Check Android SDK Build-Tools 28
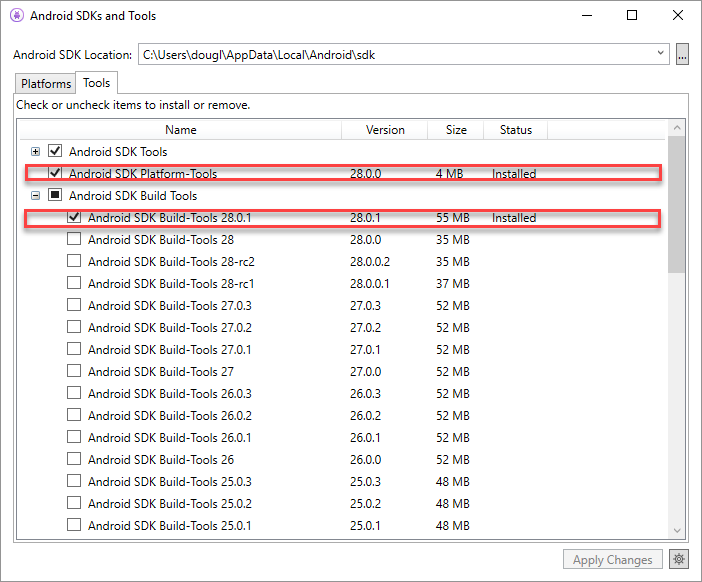 74,239
